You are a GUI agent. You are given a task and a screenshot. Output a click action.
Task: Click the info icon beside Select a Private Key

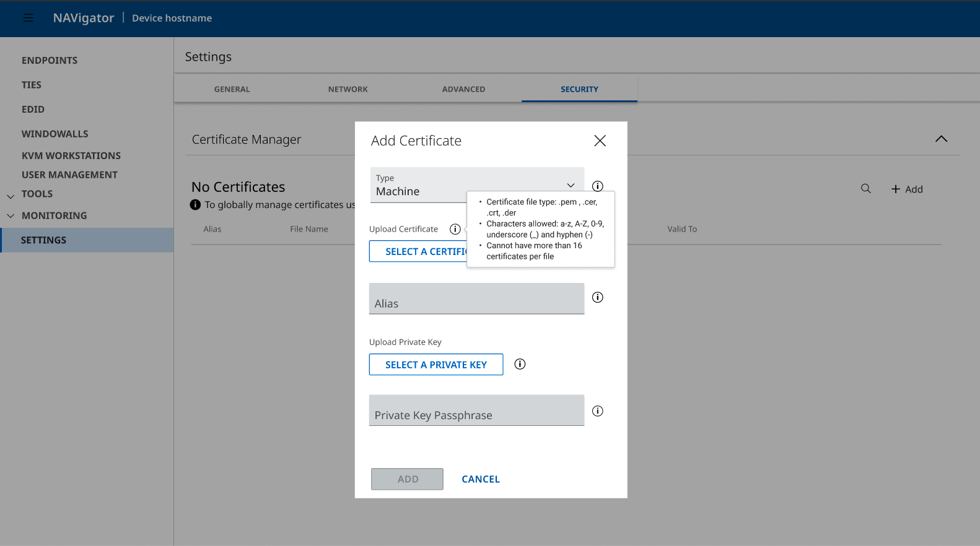[x=520, y=364]
